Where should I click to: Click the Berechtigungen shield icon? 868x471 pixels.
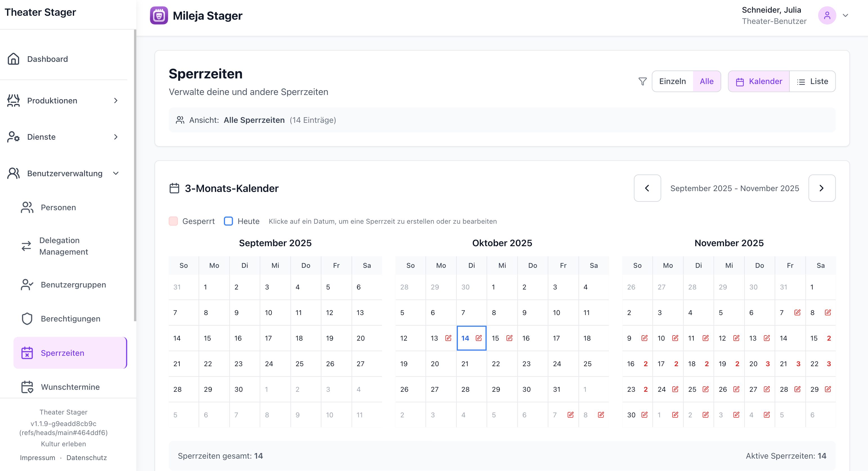(x=27, y=318)
